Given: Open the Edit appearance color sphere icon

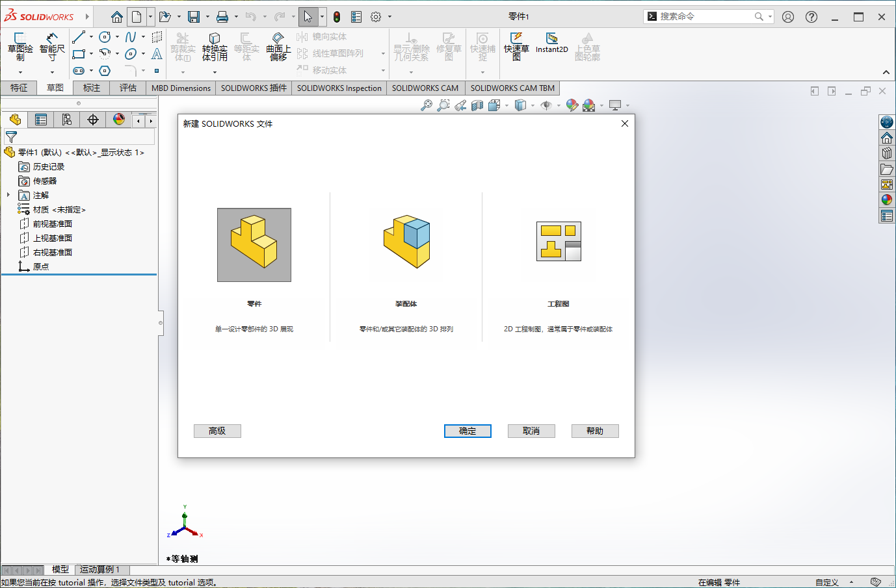Looking at the screenshot, I should tap(572, 105).
